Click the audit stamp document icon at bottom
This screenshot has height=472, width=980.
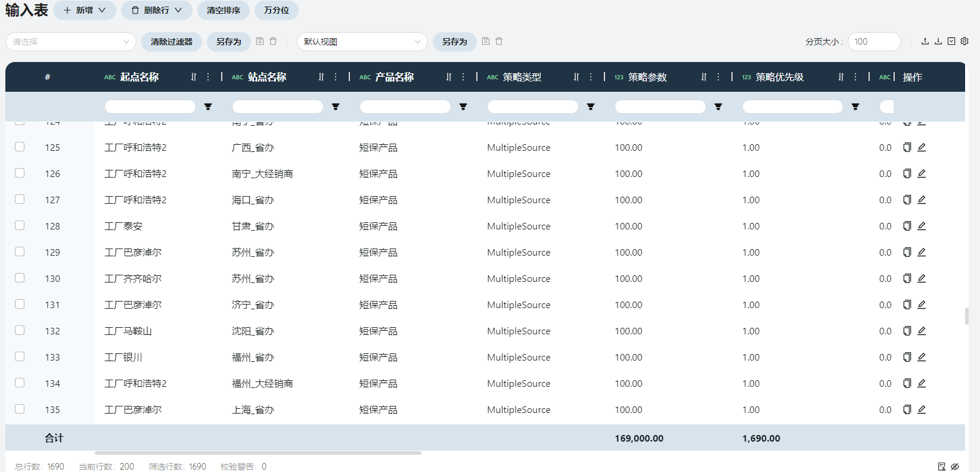click(x=942, y=467)
